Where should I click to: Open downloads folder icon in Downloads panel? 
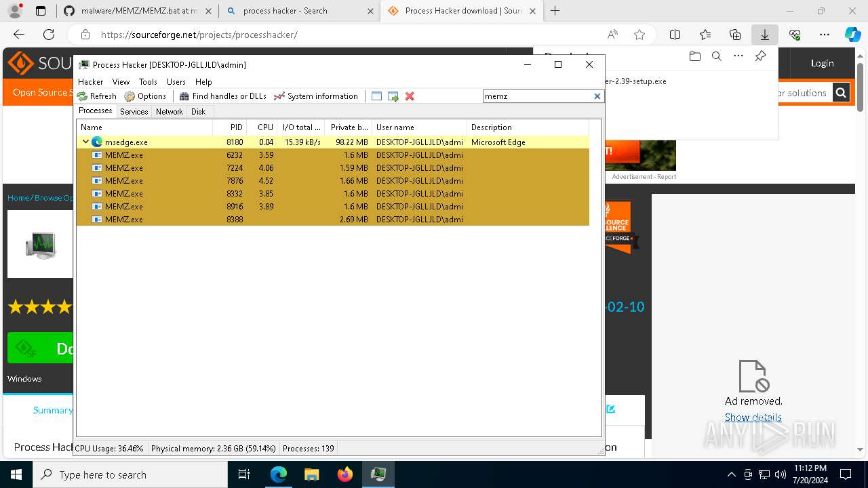694,56
